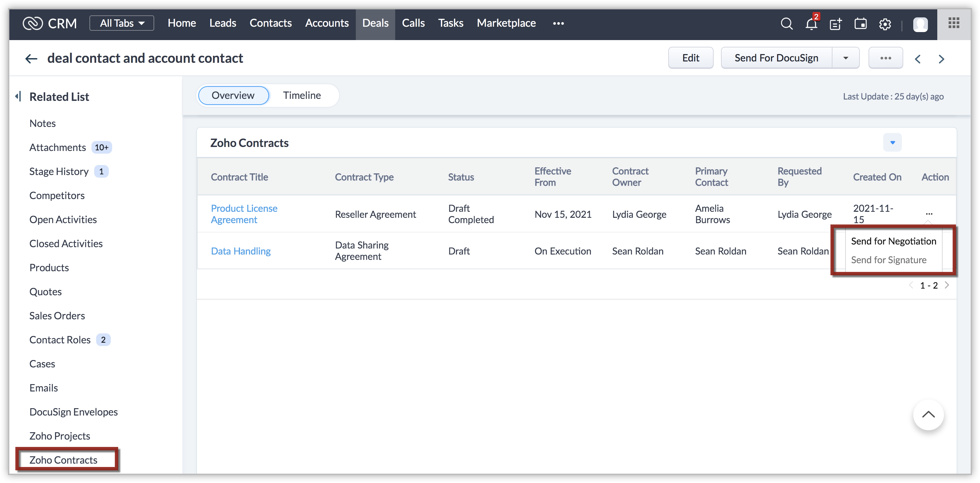Switch to the Timeline tab

pyautogui.click(x=302, y=96)
